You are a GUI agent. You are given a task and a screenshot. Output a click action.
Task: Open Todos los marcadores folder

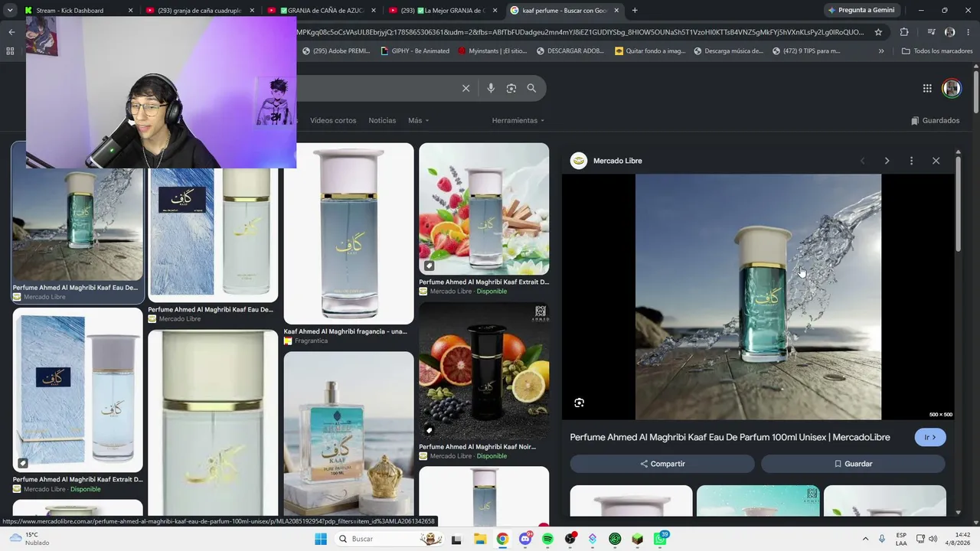937,51
